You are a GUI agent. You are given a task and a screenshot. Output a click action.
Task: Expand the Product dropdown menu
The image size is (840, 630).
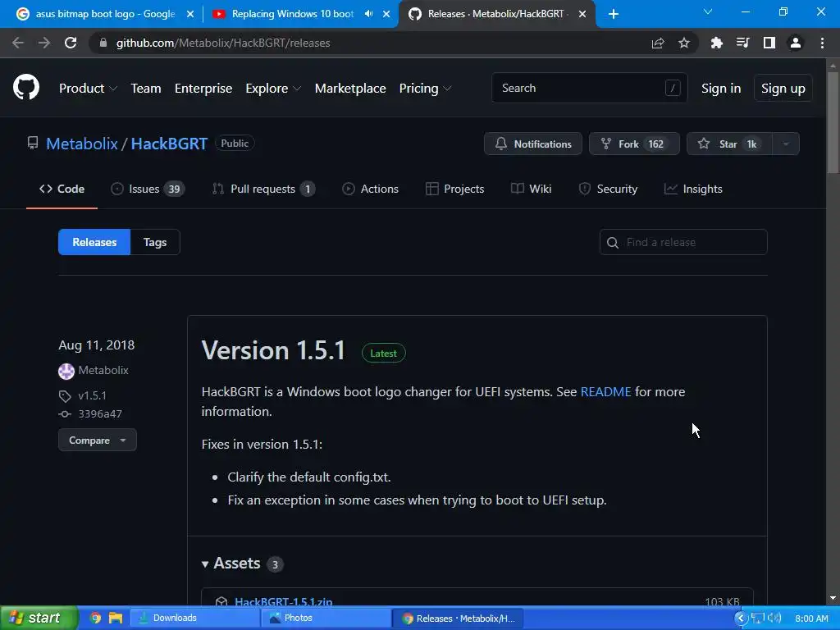[88, 89]
